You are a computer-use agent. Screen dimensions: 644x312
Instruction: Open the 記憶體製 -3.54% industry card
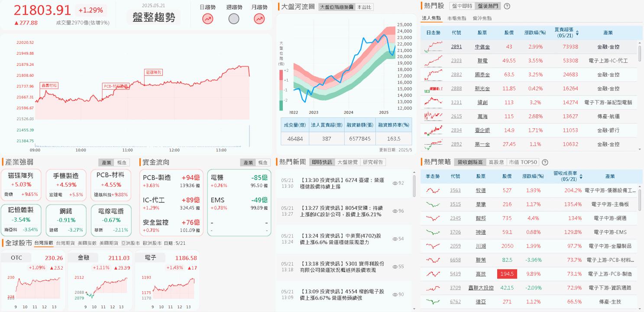pos(20,221)
